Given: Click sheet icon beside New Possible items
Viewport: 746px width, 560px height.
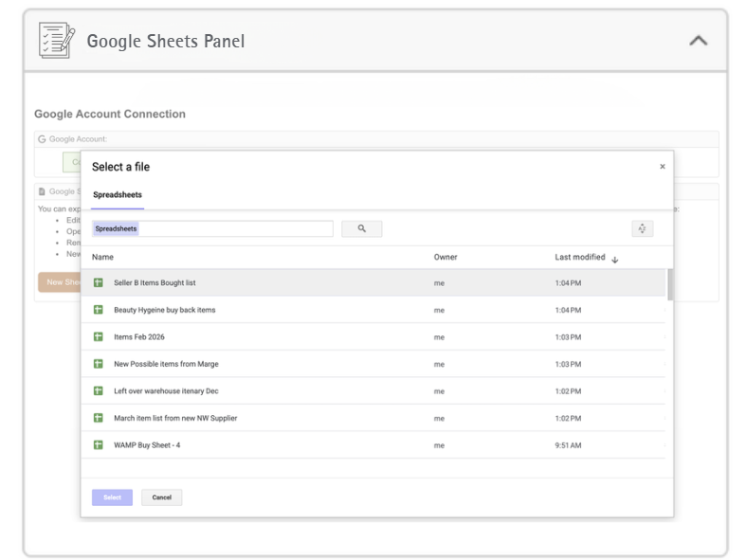Looking at the screenshot, I should (x=98, y=364).
